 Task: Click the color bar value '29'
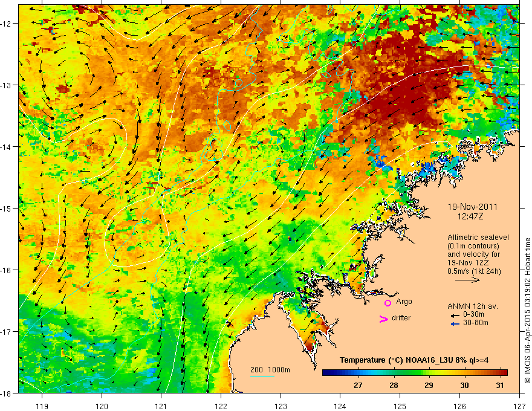[x=429, y=385]
